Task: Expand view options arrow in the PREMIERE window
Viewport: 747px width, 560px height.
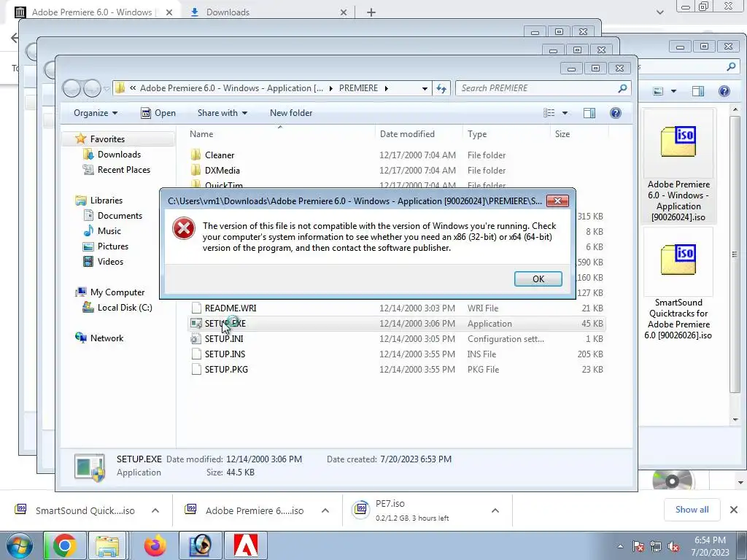Action: coord(565,113)
